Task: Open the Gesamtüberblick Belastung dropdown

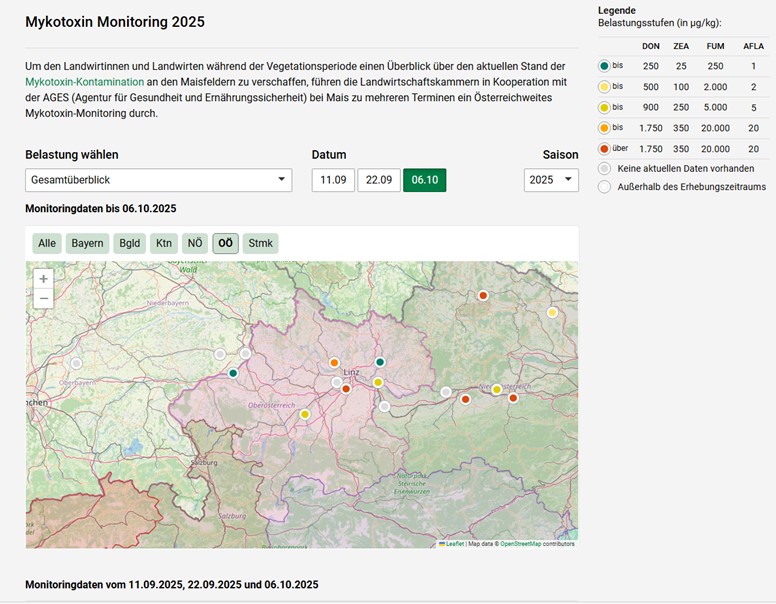Action: (158, 180)
